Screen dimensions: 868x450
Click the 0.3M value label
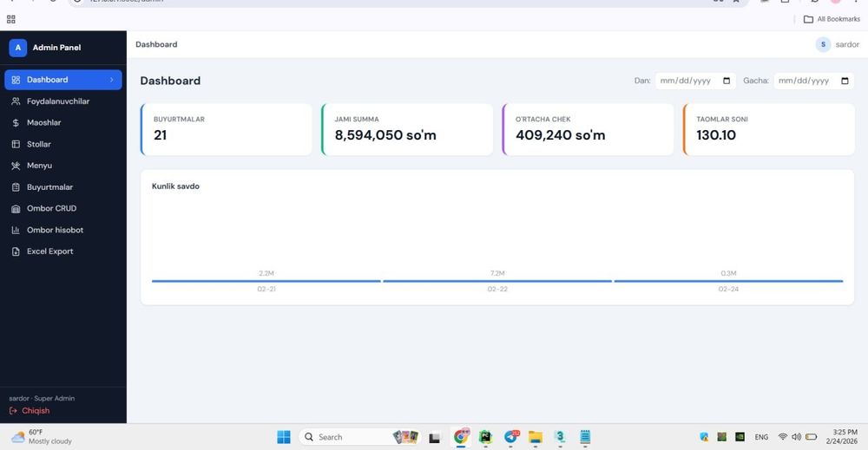click(728, 273)
